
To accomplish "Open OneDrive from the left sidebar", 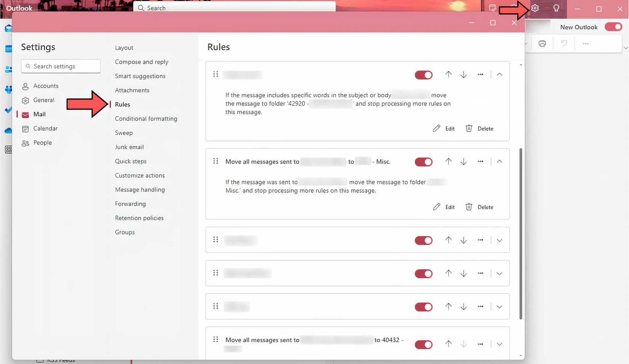I will [8, 130].
